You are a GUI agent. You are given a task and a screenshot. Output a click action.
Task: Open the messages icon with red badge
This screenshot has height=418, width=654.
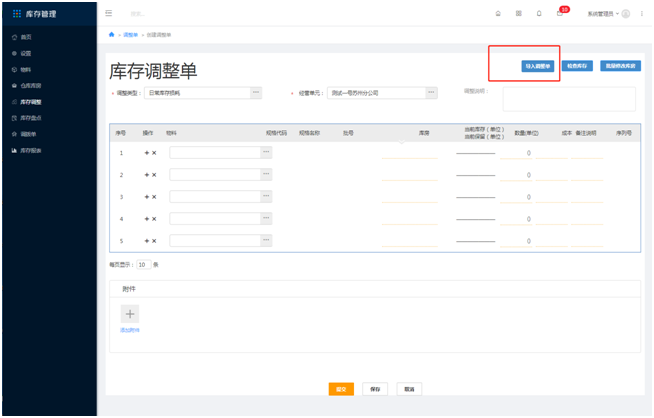560,13
